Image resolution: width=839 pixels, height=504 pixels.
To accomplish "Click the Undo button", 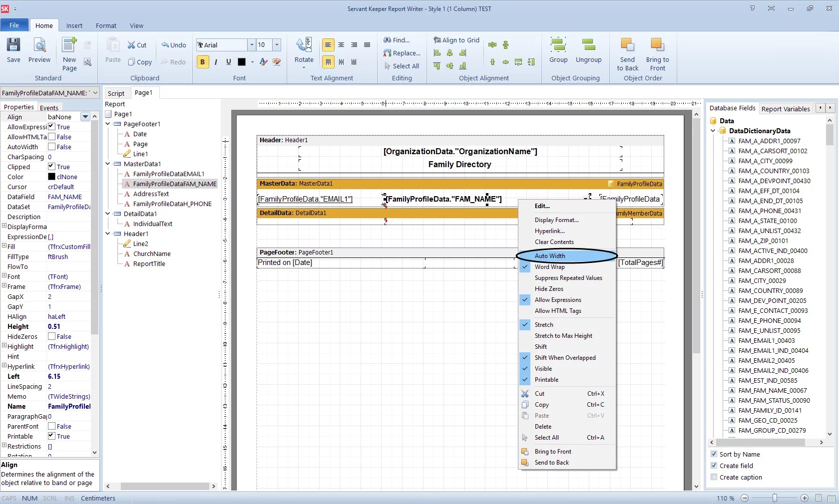I will click(x=173, y=45).
